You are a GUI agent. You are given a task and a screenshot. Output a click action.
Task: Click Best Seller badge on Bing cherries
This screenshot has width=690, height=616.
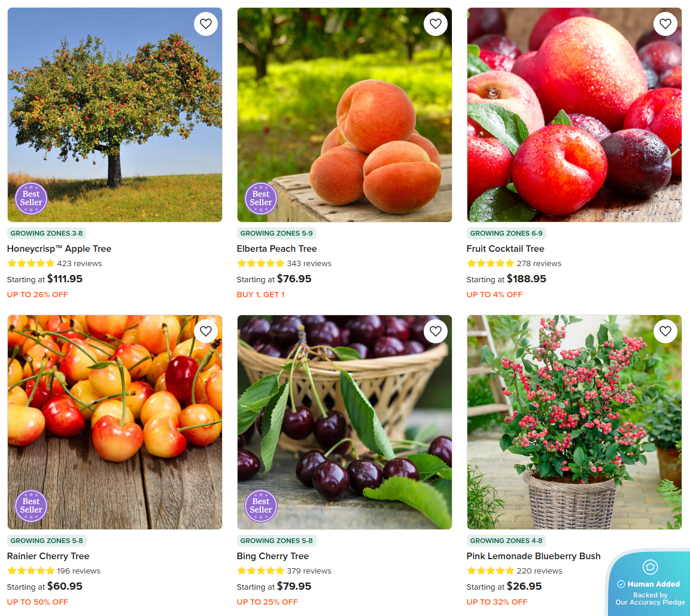[260, 505]
